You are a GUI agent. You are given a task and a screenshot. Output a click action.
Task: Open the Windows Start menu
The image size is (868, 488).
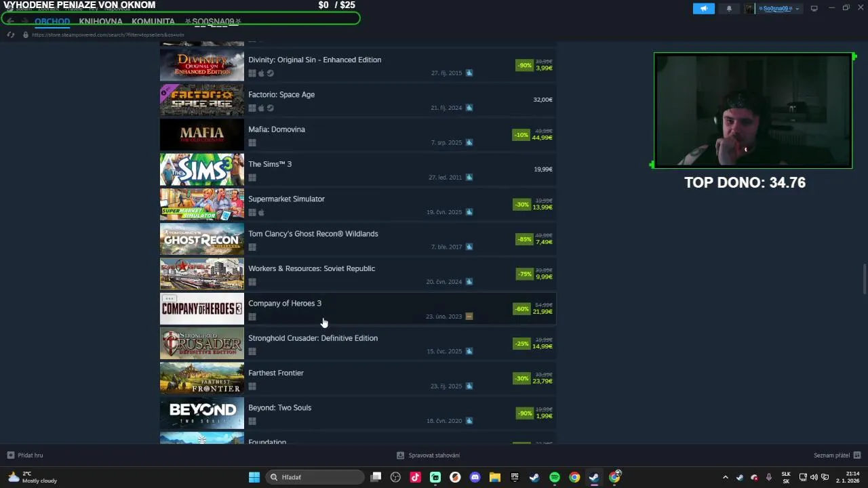[x=254, y=477]
